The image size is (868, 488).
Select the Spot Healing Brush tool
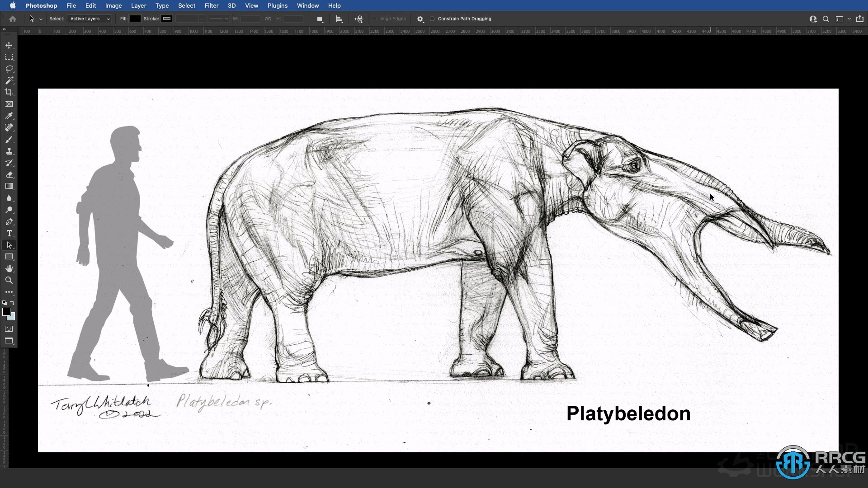9,128
